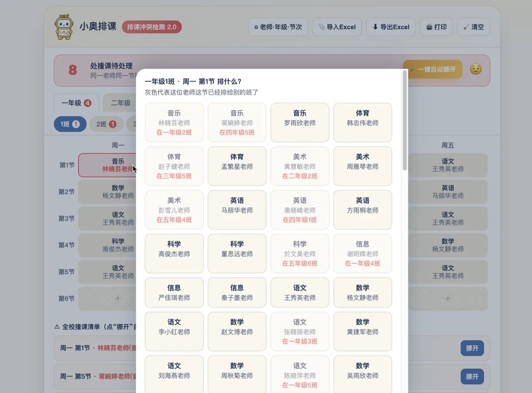Click greyed 美术 黄慧敏老师 card

pyautogui.click(x=300, y=166)
